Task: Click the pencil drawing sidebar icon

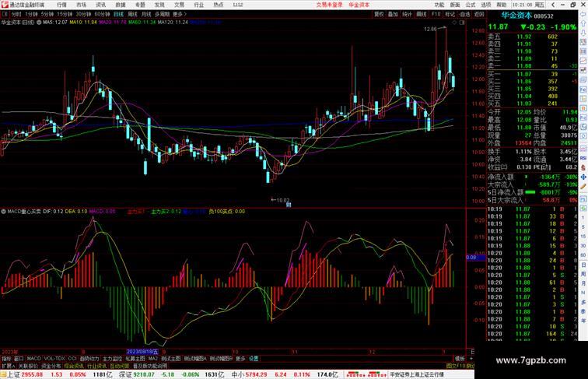Action: 583,187
